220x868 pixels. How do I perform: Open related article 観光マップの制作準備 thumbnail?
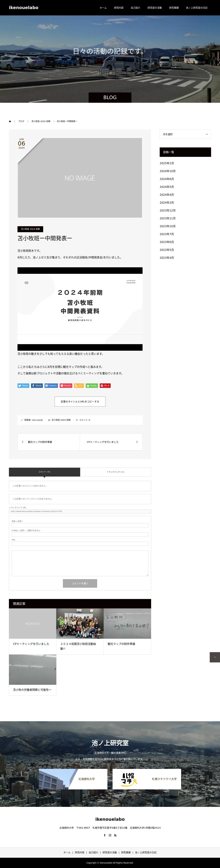click(127, 623)
